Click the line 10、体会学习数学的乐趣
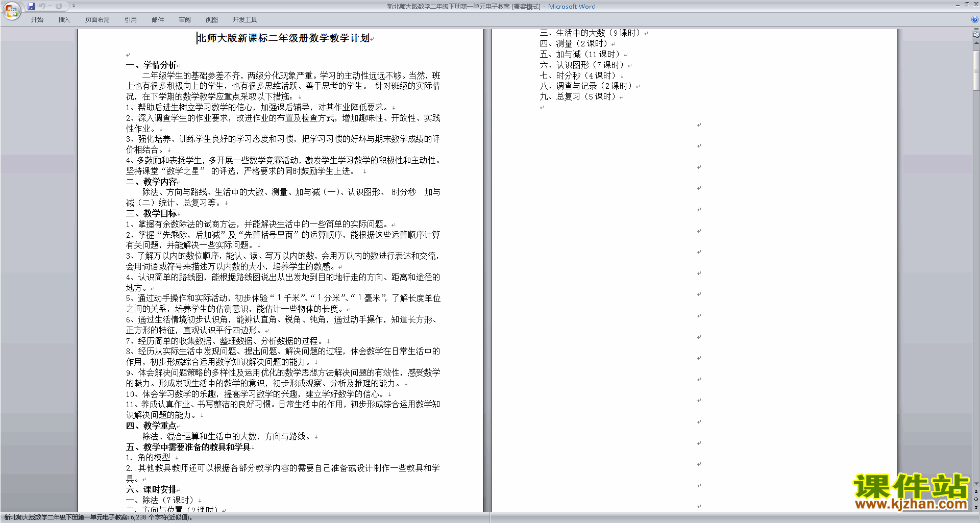Viewport: 980px width, 523px height. [256, 394]
